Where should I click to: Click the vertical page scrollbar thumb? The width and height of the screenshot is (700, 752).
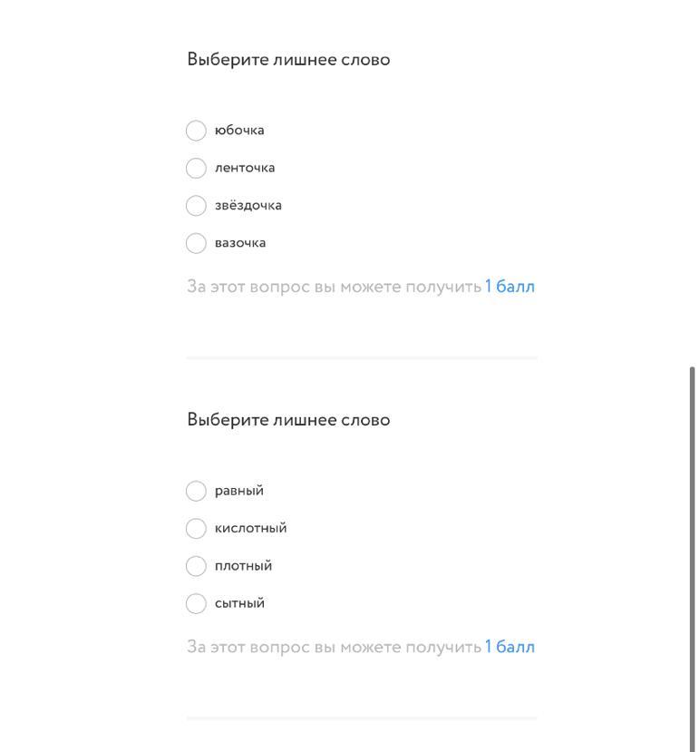(x=692, y=559)
